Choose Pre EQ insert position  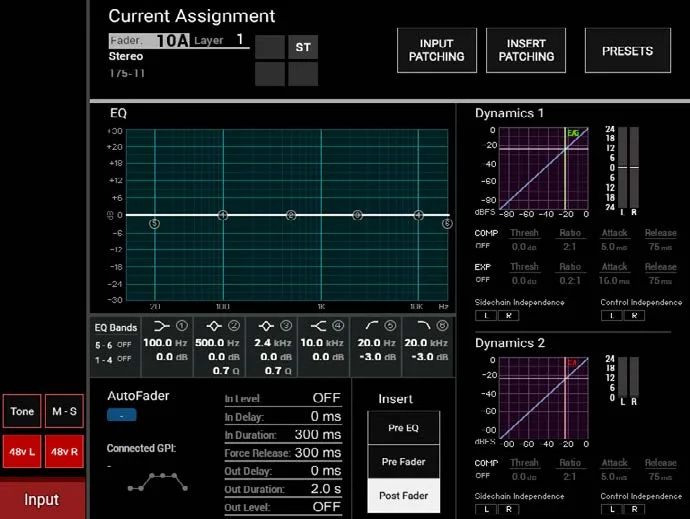click(x=404, y=428)
